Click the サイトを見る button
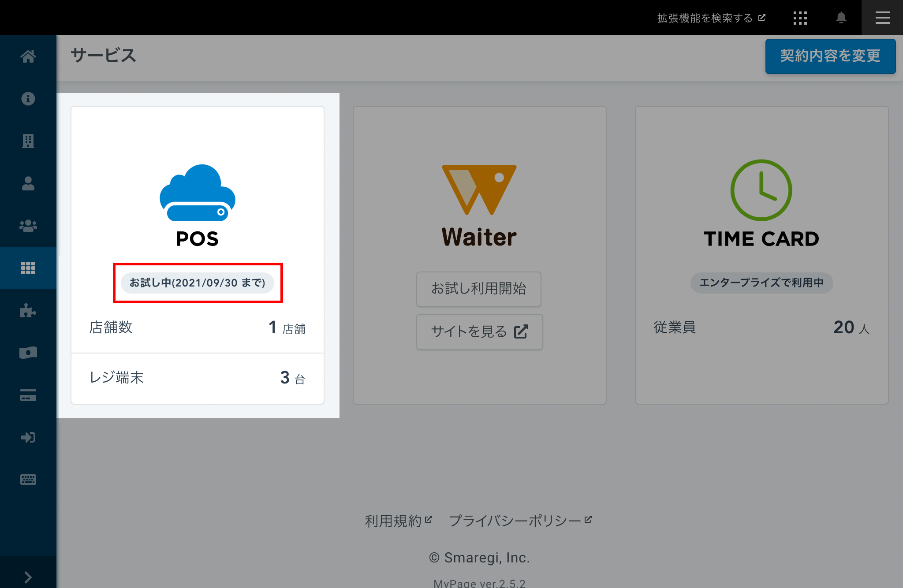This screenshot has width=903, height=588. tap(479, 331)
